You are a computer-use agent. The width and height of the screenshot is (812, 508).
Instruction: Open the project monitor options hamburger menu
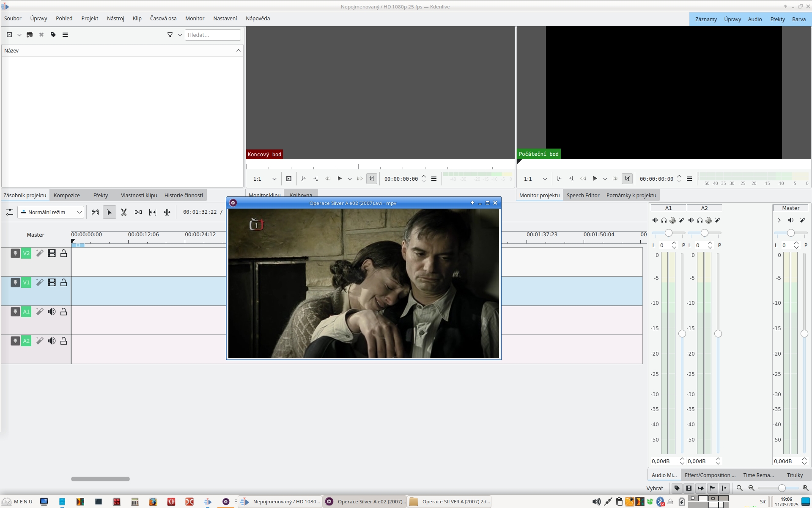pyautogui.click(x=689, y=179)
